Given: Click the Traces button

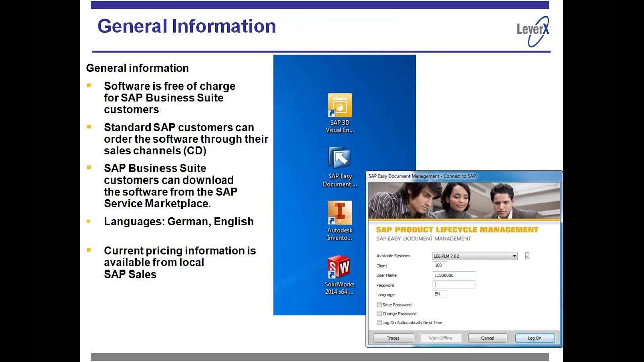Looking at the screenshot, I should [393, 338].
